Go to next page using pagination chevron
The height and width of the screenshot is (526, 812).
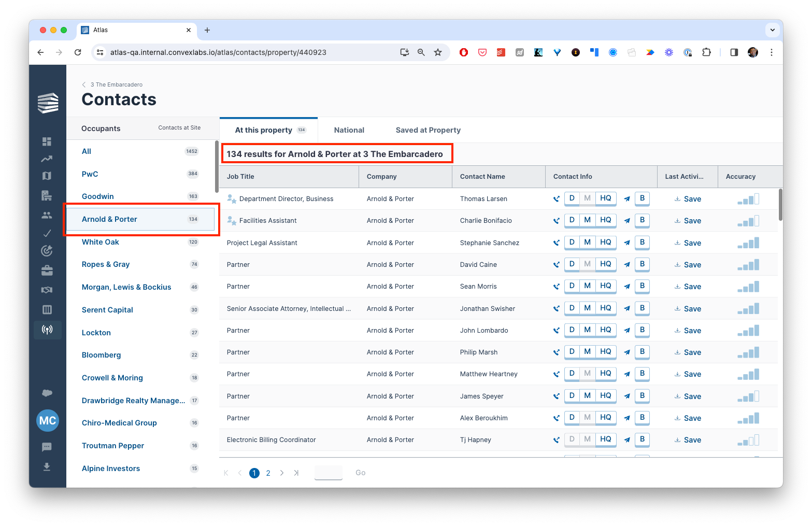click(282, 473)
